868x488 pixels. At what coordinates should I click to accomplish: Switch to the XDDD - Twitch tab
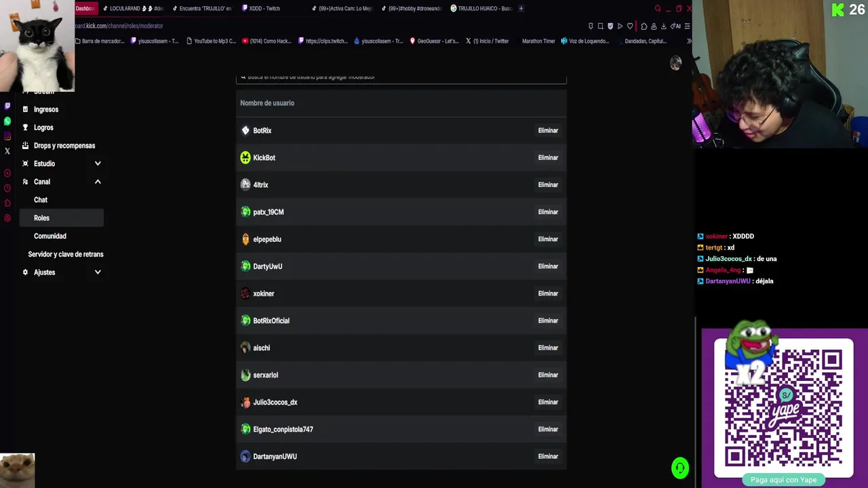[264, 9]
